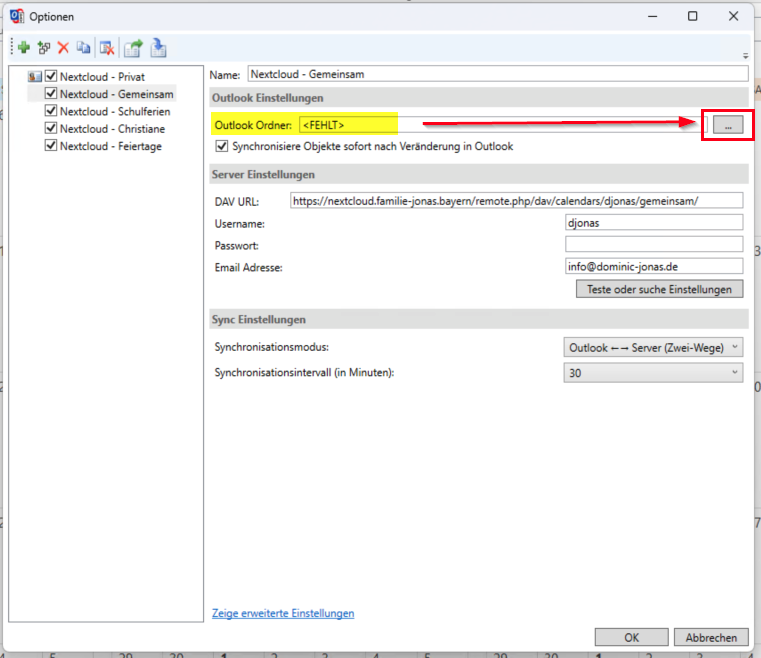The image size is (761, 658).
Task: Click the browse button for Outlook Ordner
Action: pos(728,124)
